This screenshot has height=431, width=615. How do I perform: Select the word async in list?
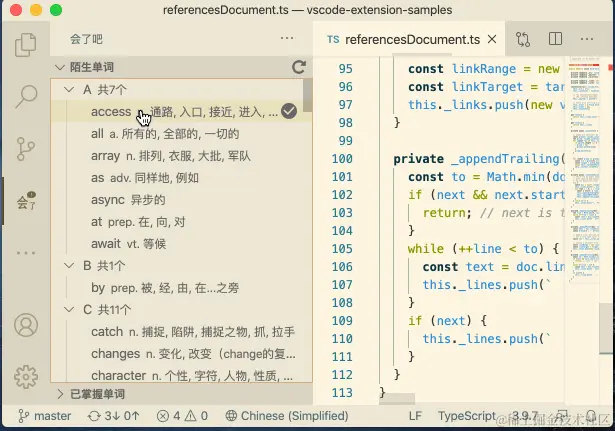[x=181, y=200]
